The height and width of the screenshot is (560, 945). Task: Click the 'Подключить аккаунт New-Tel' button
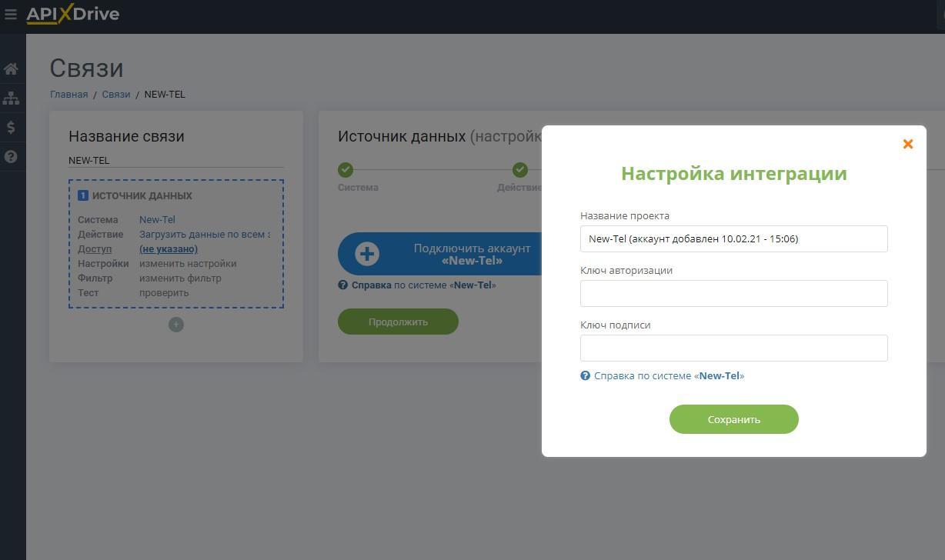[440, 254]
